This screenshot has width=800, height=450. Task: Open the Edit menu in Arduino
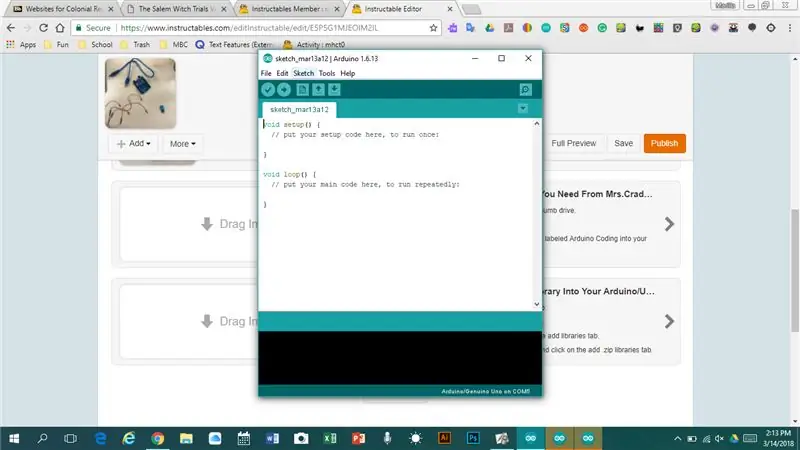coord(282,73)
